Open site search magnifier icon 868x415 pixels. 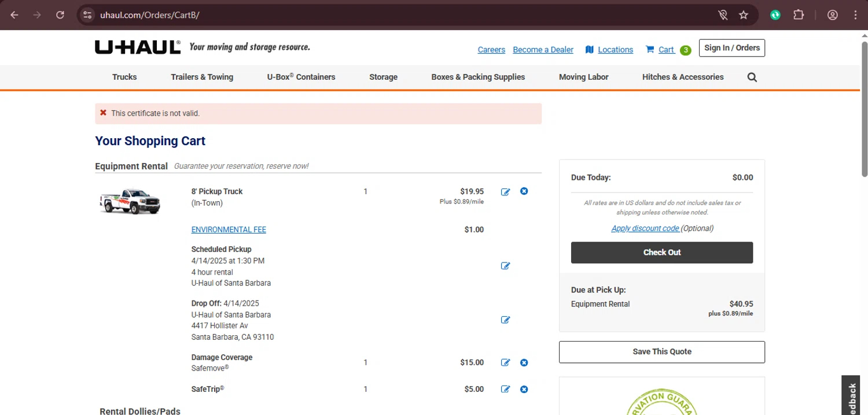click(x=752, y=77)
